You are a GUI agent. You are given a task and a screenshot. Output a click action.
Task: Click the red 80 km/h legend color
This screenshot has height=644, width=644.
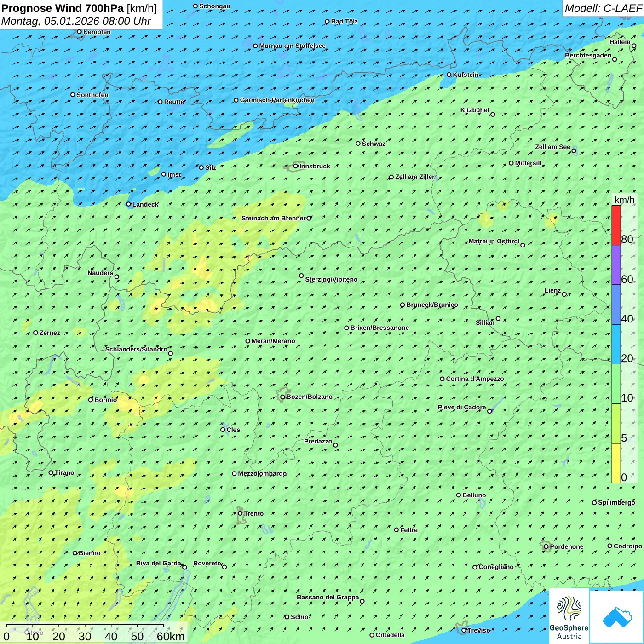click(x=616, y=225)
